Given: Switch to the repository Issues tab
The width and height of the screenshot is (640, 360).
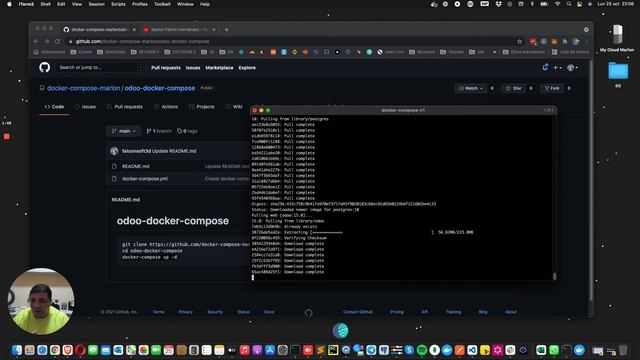Looking at the screenshot, I should click(85, 107).
